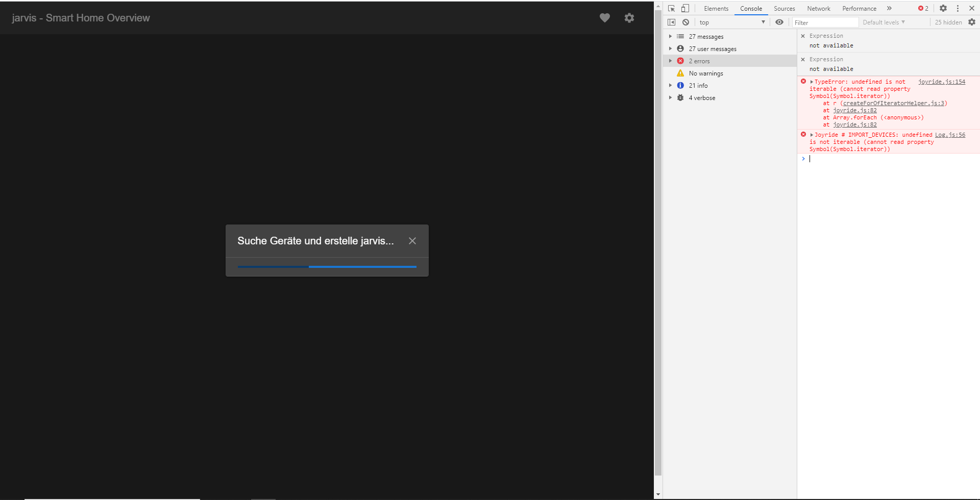Click the jarvis - Smart Home Overview title
The height and width of the screenshot is (500, 980).
point(81,18)
